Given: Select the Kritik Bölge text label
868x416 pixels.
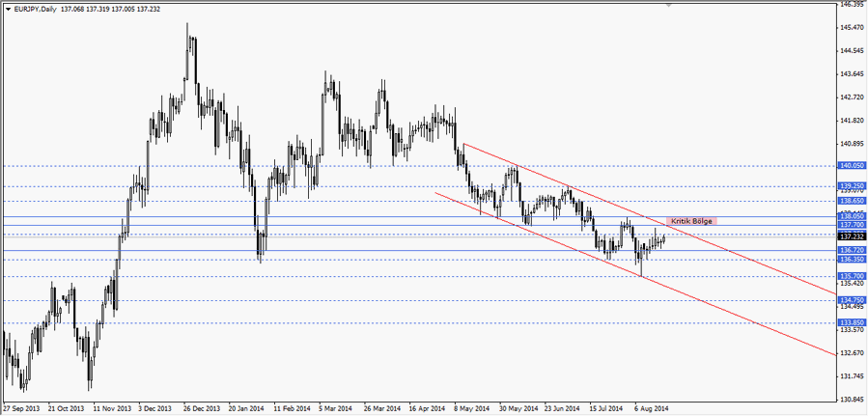Looking at the screenshot, I should [x=691, y=221].
